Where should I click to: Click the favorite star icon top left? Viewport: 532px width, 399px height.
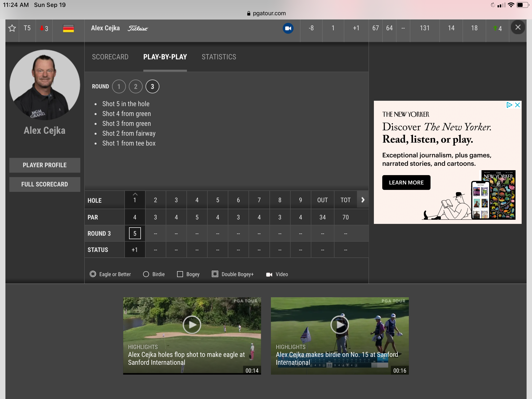tap(12, 28)
